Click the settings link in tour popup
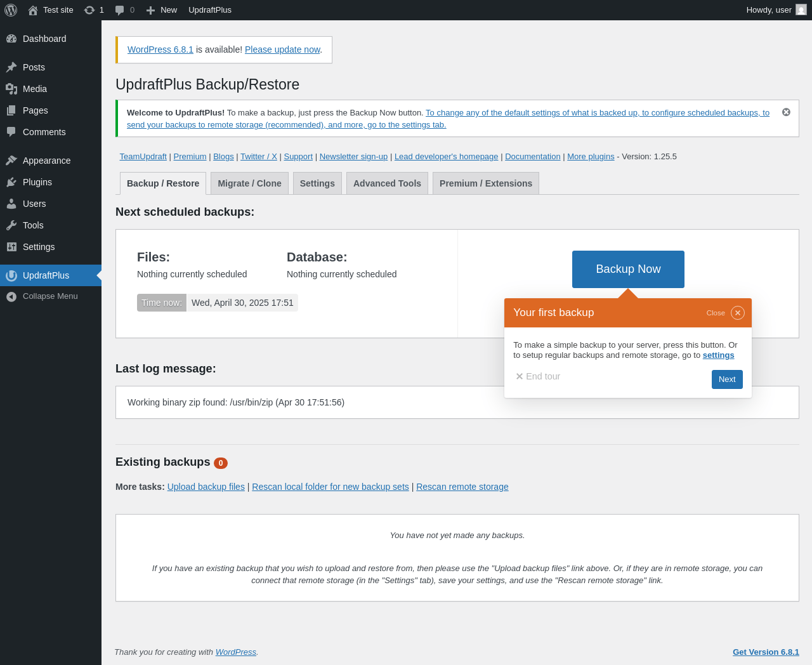Image resolution: width=812 pixels, height=665 pixels. pos(718,355)
